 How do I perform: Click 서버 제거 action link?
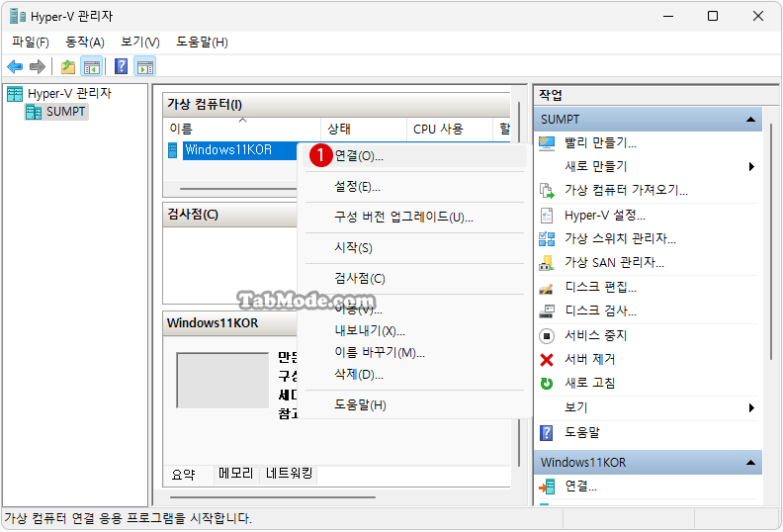pos(590,360)
